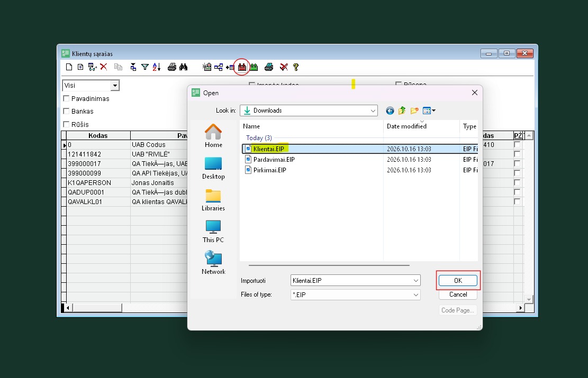Open Desktop from the places bar
The width and height of the screenshot is (588, 378).
point(213,168)
